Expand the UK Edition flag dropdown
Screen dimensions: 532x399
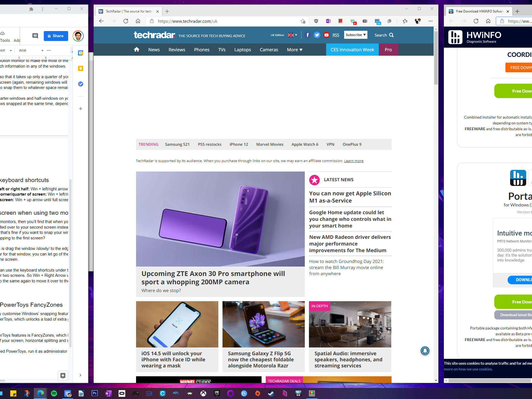point(292,35)
